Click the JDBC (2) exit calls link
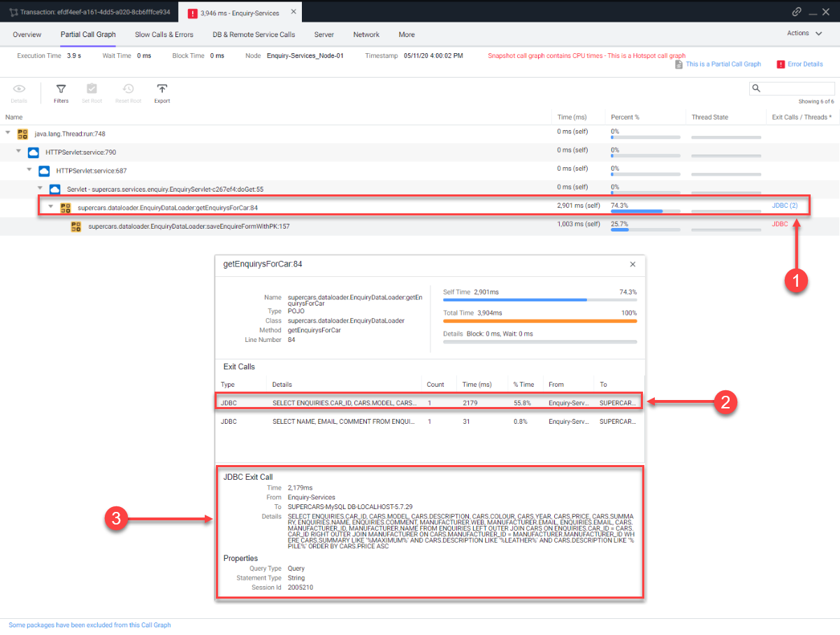The height and width of the screenshot is (635, 840). tap(784, 206)
